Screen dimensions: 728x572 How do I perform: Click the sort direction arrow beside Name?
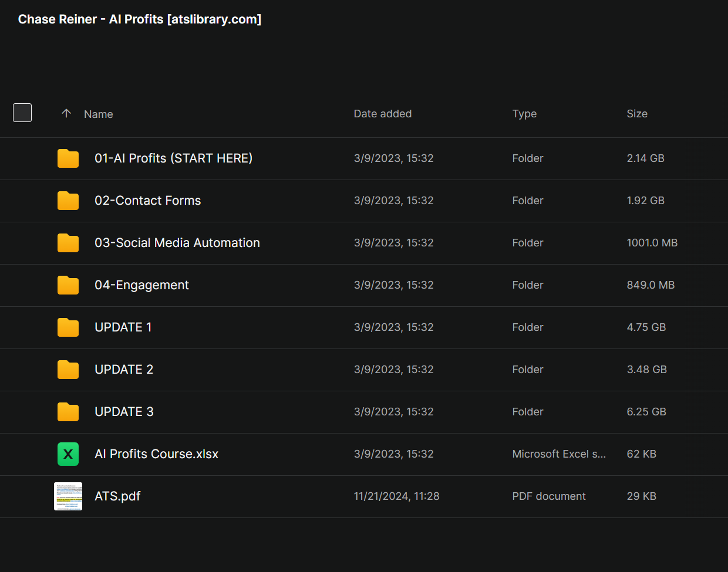point(66,113)
